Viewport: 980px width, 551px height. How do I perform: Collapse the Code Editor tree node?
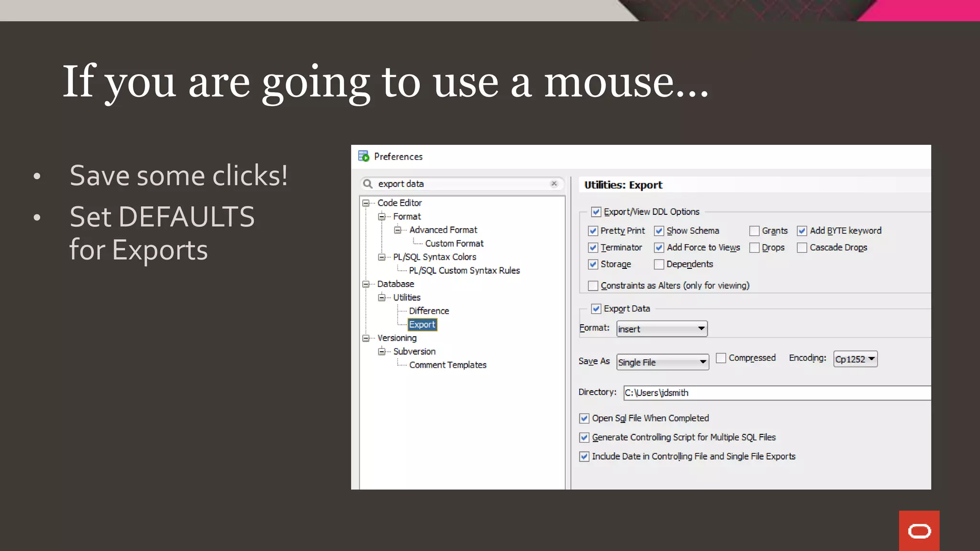(x=366, y=203)
